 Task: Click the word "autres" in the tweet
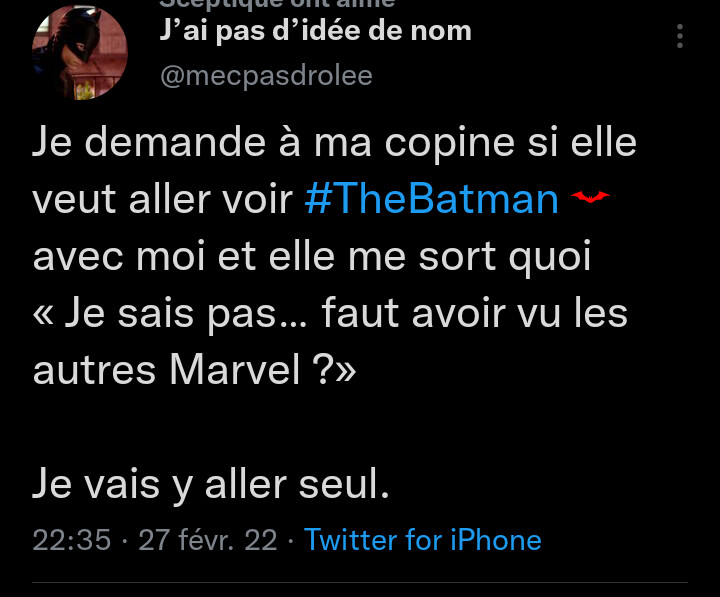pos(94,370)
